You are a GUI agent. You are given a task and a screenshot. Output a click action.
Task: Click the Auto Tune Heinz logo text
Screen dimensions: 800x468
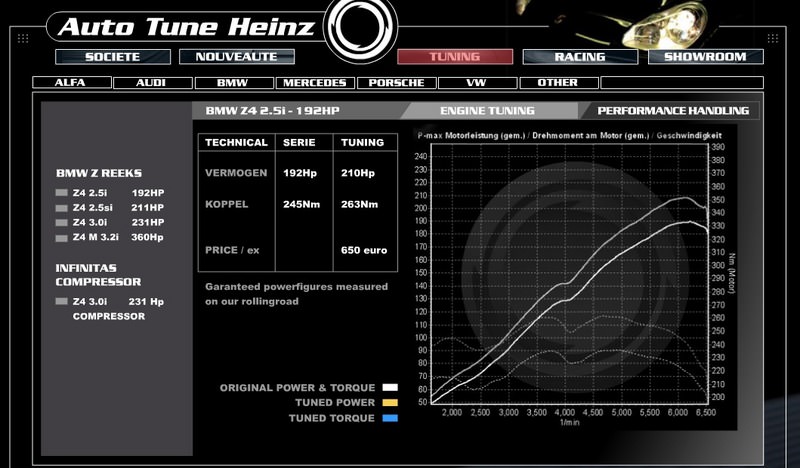click(x=187, y=27)
